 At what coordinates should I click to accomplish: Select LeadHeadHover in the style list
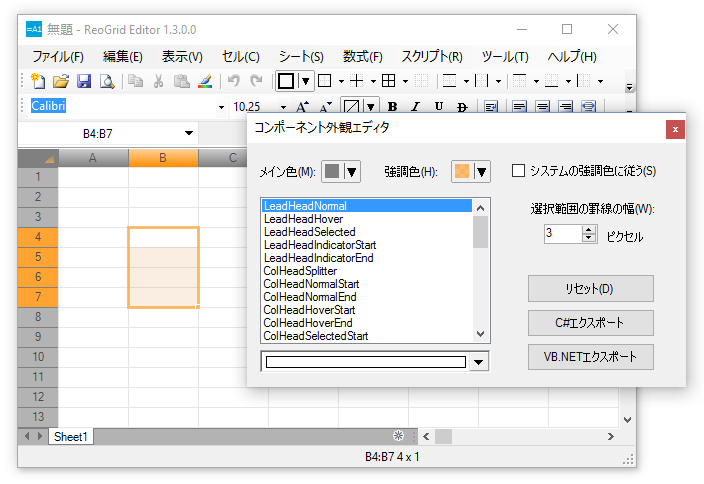click(x=303, y=219)
